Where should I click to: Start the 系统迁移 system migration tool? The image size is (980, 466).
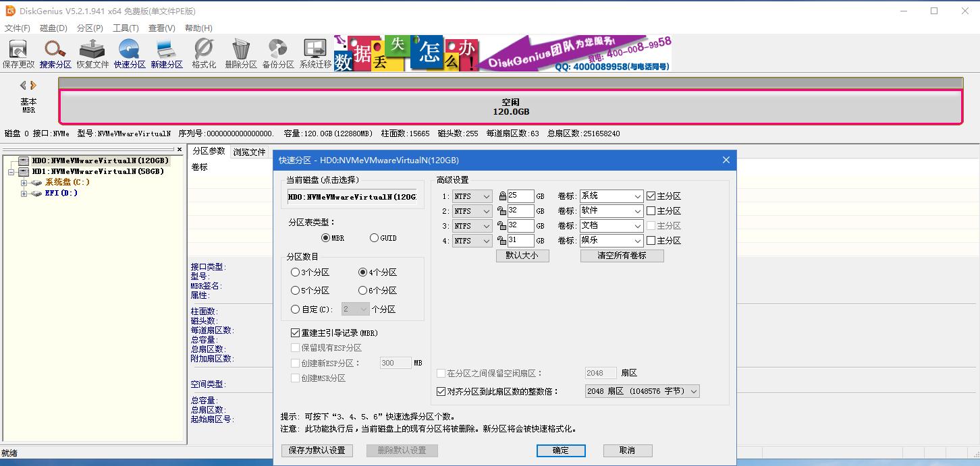(315, 53)
